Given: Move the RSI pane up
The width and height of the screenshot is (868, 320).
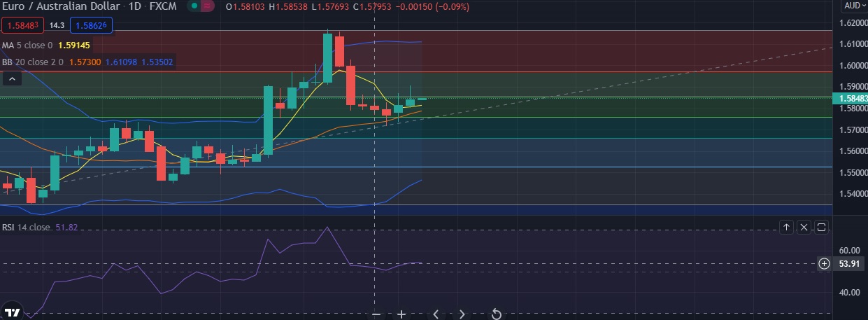Looking at the screenshot, I should pos(786,228).
